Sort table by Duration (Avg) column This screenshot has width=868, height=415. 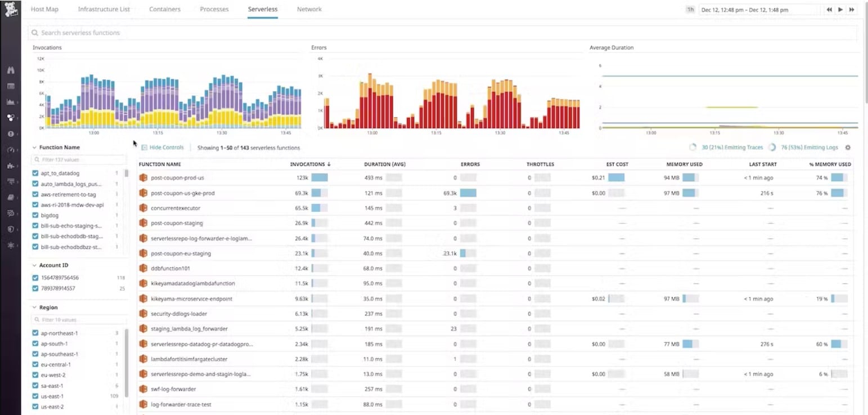coord(385,164)
